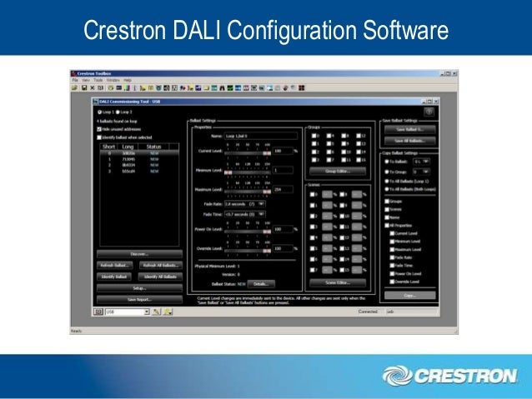This screenshot has width=532, height=399.
Task: Click the Discover button
Action: coord(139,254)
